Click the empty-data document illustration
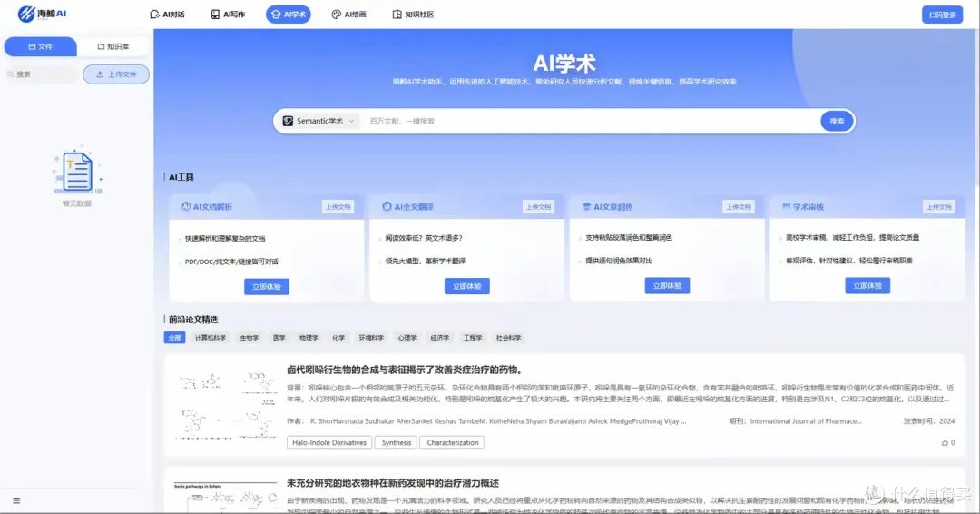Viewport: 980px width, 514px height. coord(77,171)
